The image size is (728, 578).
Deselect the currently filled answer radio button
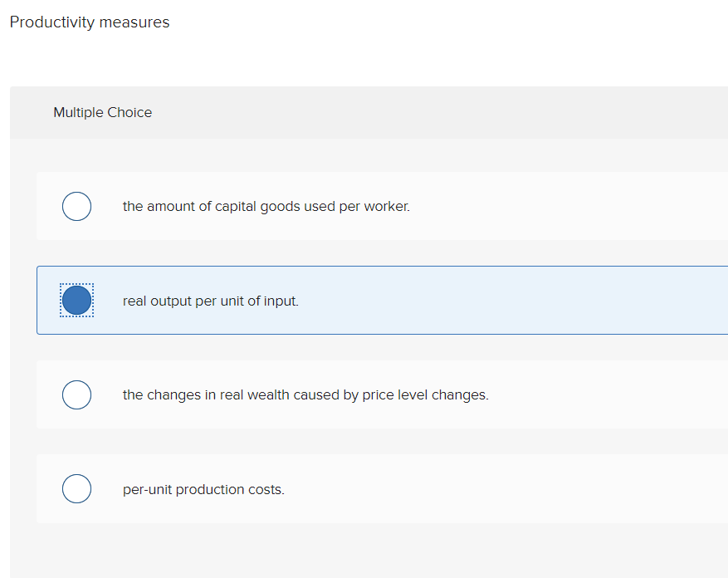coord(76,300)
